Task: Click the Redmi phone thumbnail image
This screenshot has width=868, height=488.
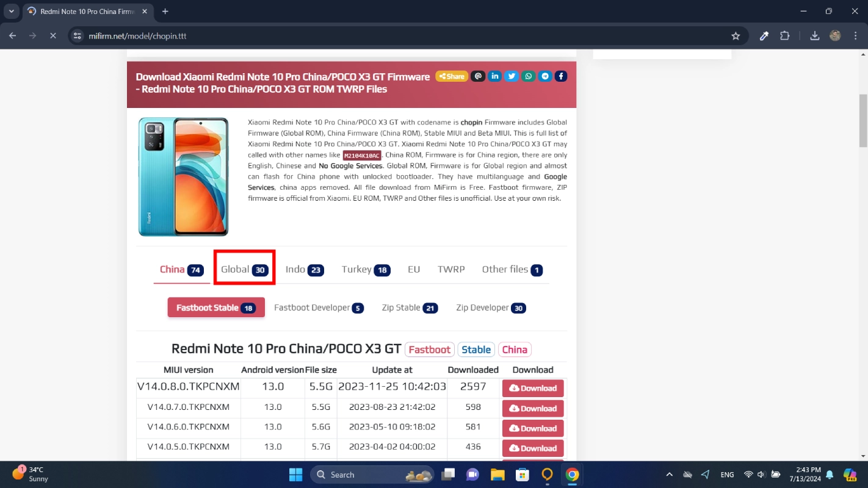Action: (183, 177)
